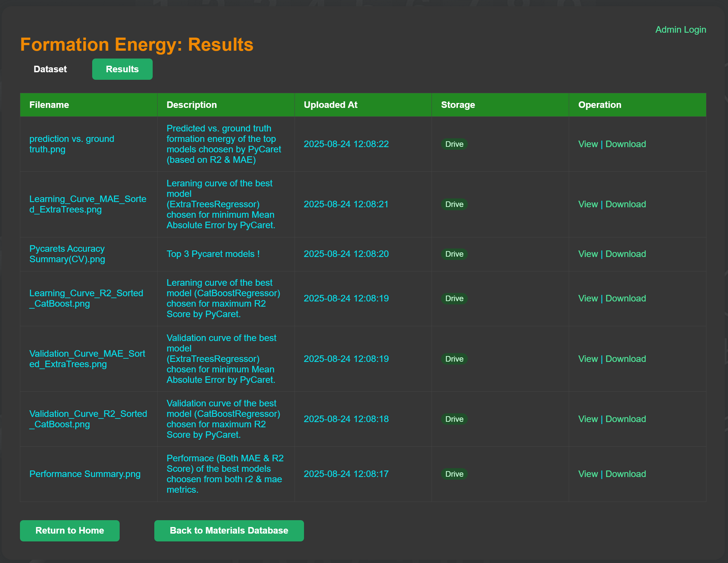Click the Formation Energy: Results title
This screenshot has height=563, width=728.
tap(137, 44)
